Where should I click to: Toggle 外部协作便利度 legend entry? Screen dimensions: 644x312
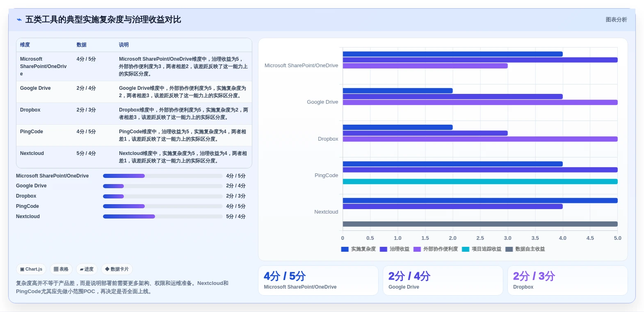coord(436,249)
